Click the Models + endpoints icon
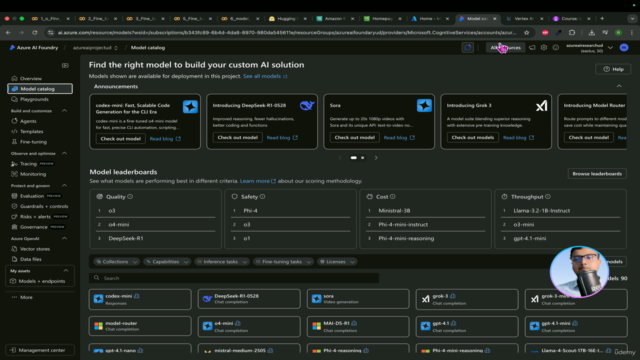The width and height of the screenshot is (640, 360). pos(13,281)
